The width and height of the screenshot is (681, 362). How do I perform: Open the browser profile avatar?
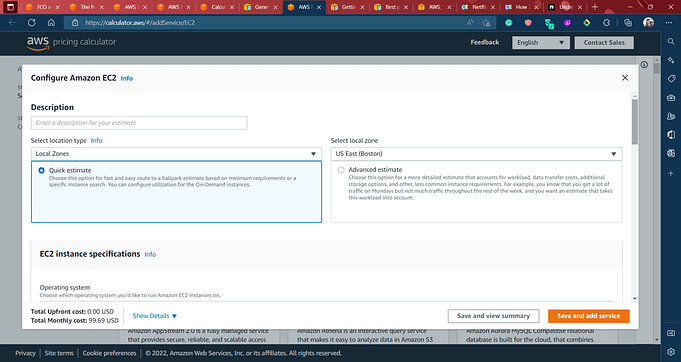pos(648,23)
